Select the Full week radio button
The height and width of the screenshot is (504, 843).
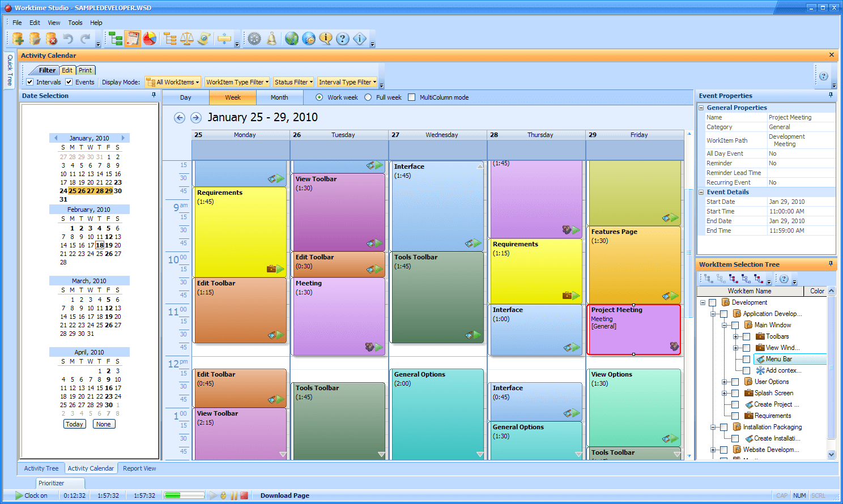click(369, 97)
